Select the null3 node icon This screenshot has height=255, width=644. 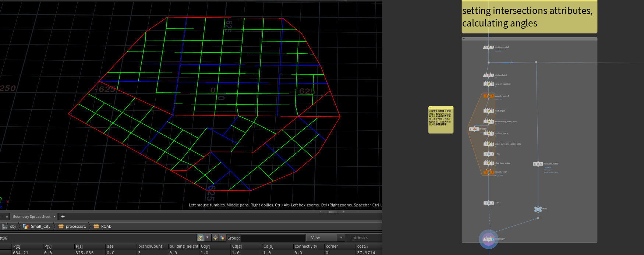pyautogui.click(x=538, y=209)
